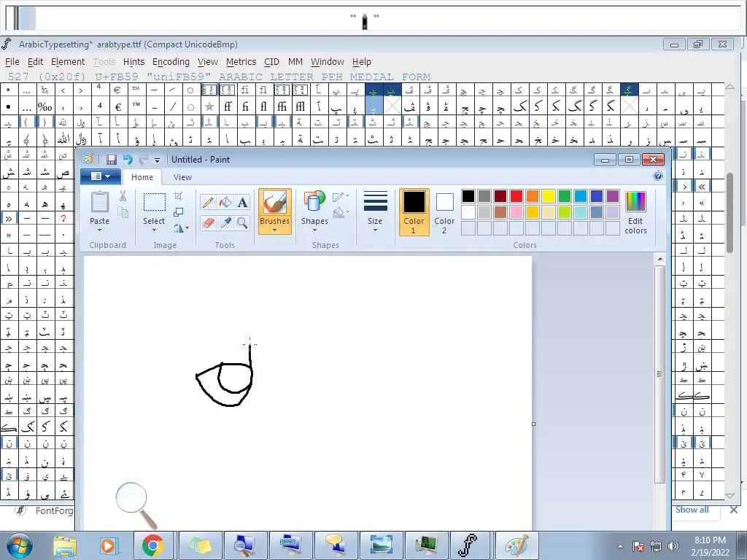Viewport: 747px width, 560px height.
Task: Click the Paste clipboard icon
Action: tap(99, 202)
